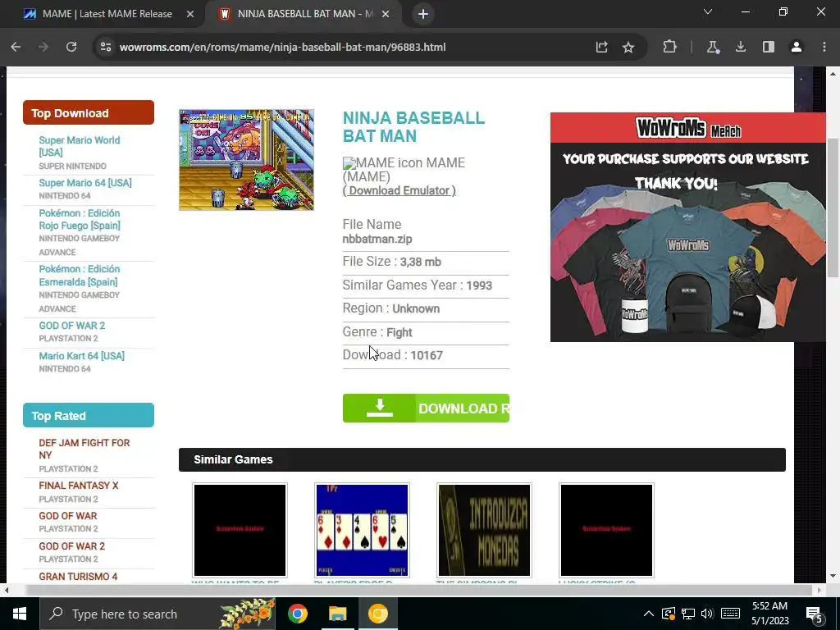The height and width of the screenshot is (630, 840).
Task: Share this page icon in address bar
Action: [x=601, y=47]
